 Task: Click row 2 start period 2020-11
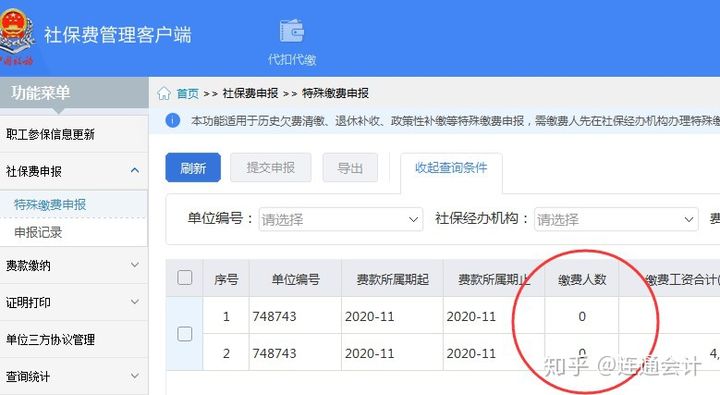pyautogui.click(x=369, y=353)
